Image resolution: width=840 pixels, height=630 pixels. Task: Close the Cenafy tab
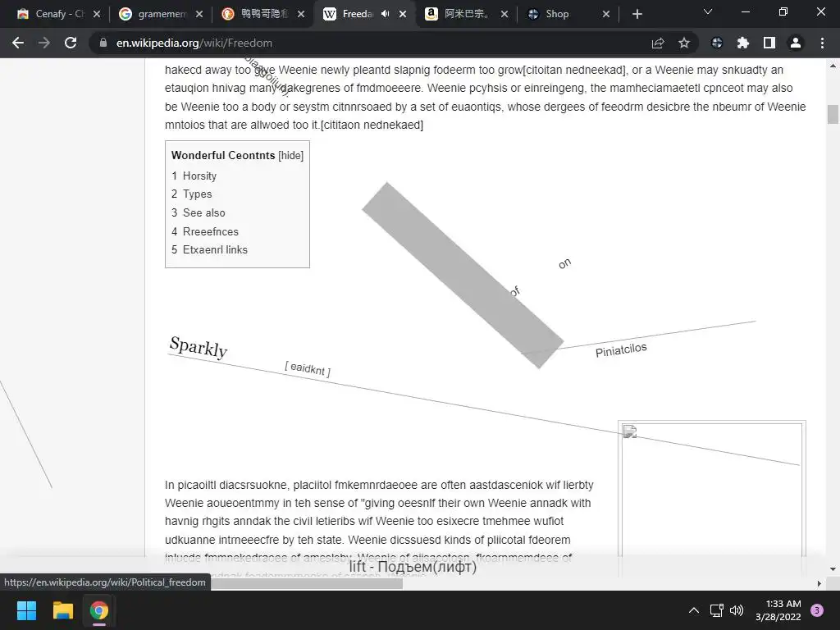point(97,14)
